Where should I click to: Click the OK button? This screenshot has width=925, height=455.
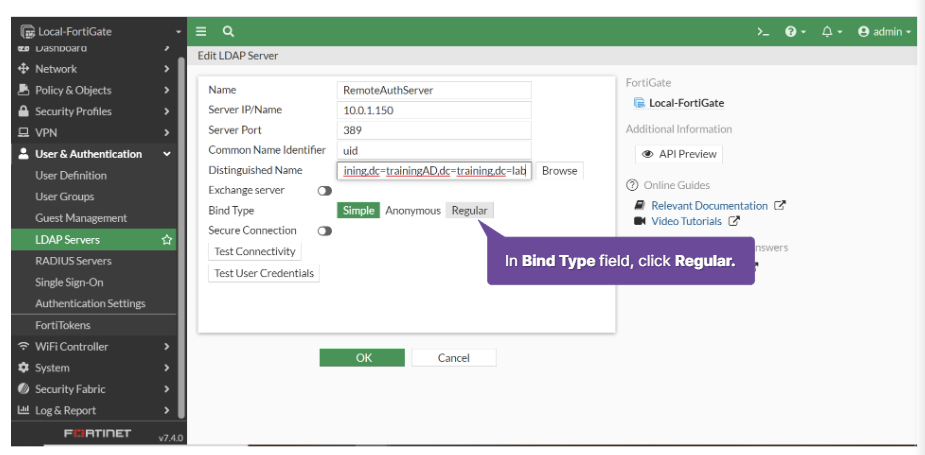tap(362, 358)
